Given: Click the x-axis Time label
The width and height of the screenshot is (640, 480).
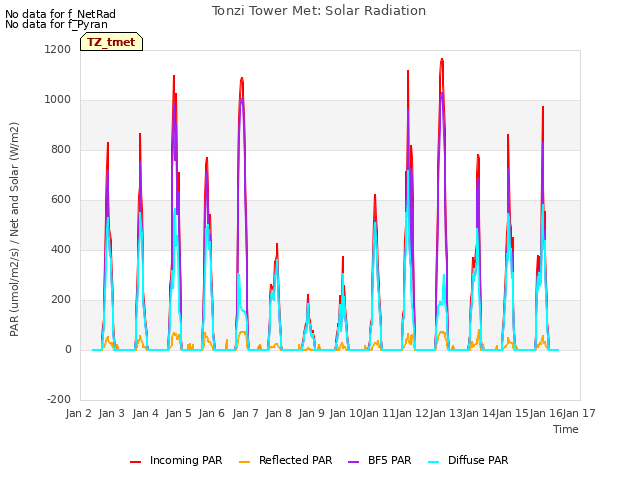Looking at the screenshot, I should (566, 429).
